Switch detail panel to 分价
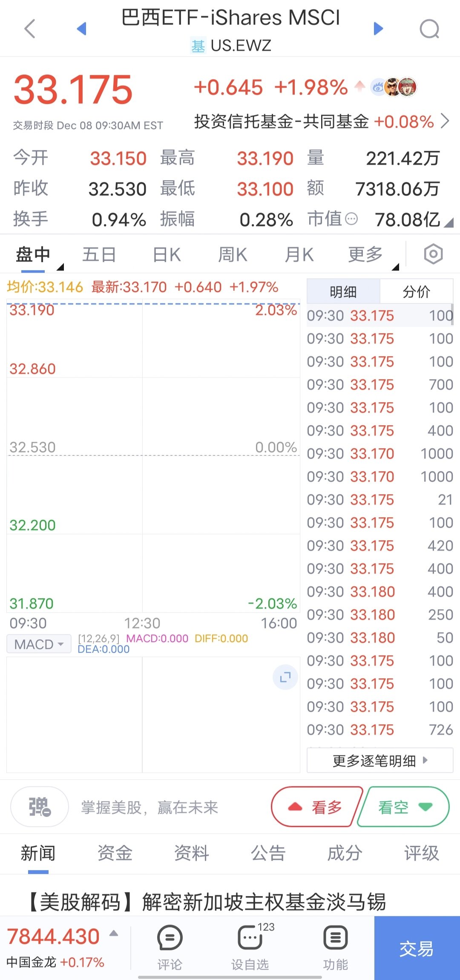Viewport: 460px width, 980px height. tap(416, 292)
